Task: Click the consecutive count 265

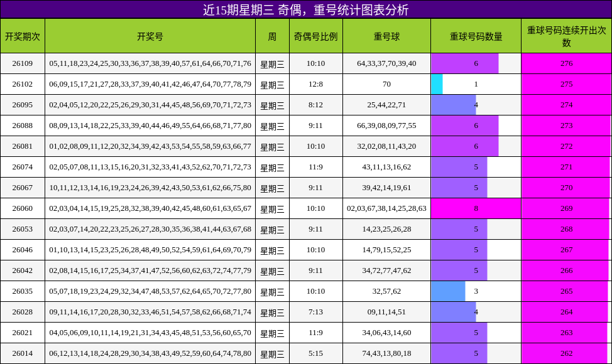Action: (x=567, y=291)
